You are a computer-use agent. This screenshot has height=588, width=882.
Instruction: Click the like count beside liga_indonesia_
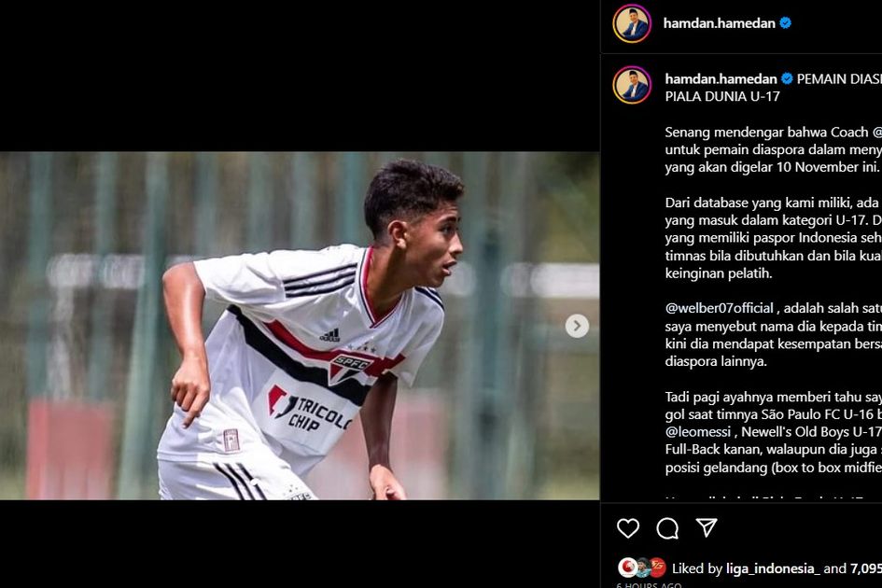pyautogui.click(x=866, y=569)
